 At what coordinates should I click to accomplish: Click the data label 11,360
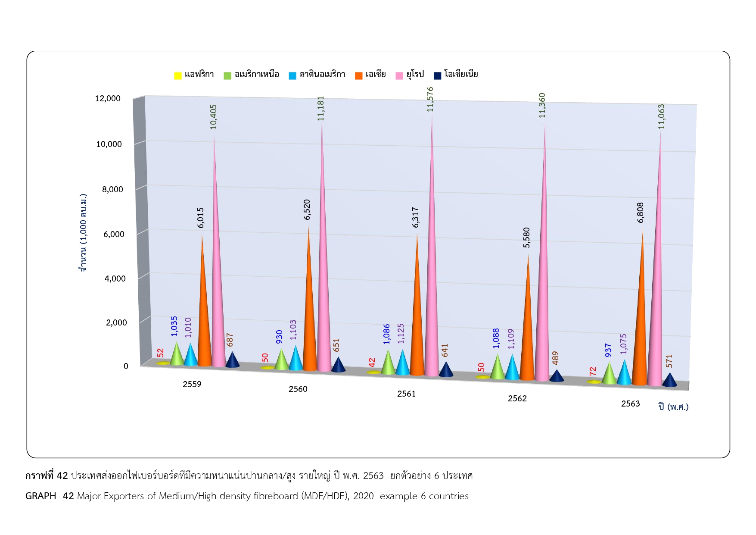[542, 106]
